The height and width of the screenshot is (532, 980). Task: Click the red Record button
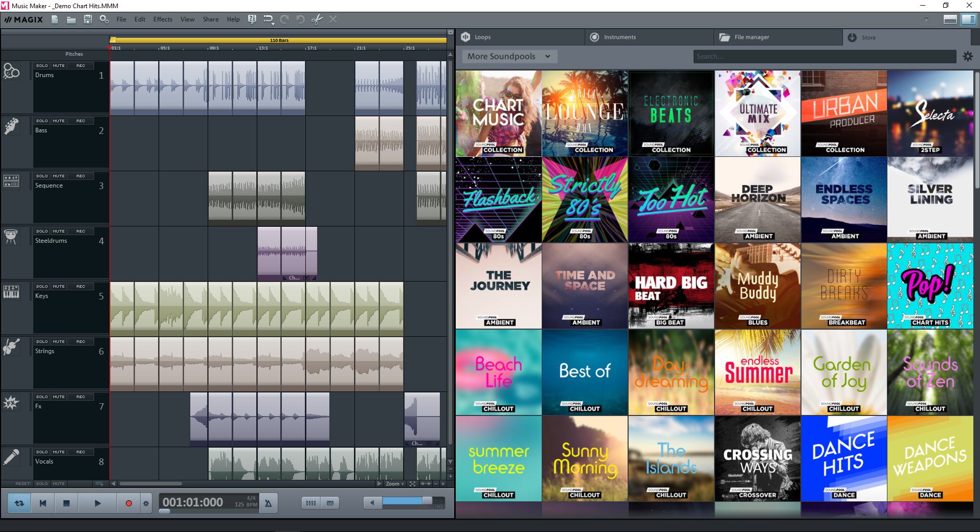tap(129, 503)
